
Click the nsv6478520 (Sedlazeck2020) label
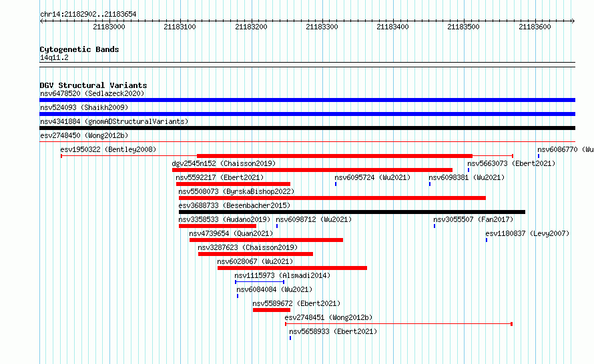92,93
